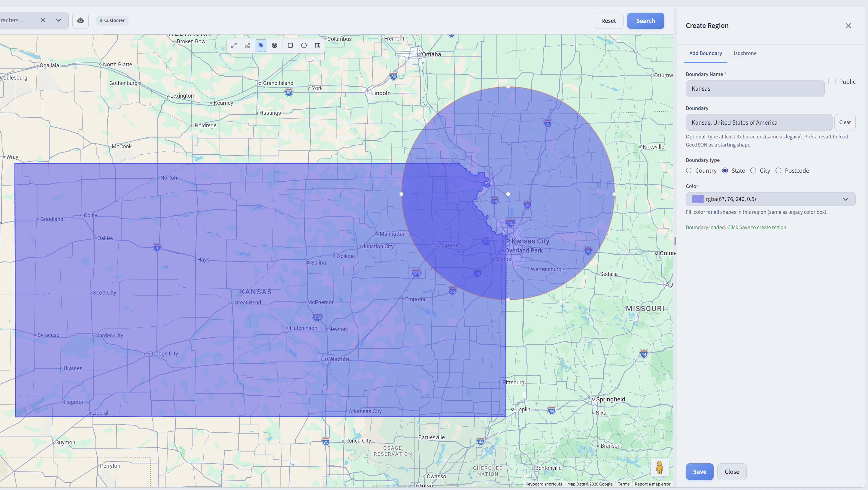Click the Pittsburg city label

tap(513, 383)
